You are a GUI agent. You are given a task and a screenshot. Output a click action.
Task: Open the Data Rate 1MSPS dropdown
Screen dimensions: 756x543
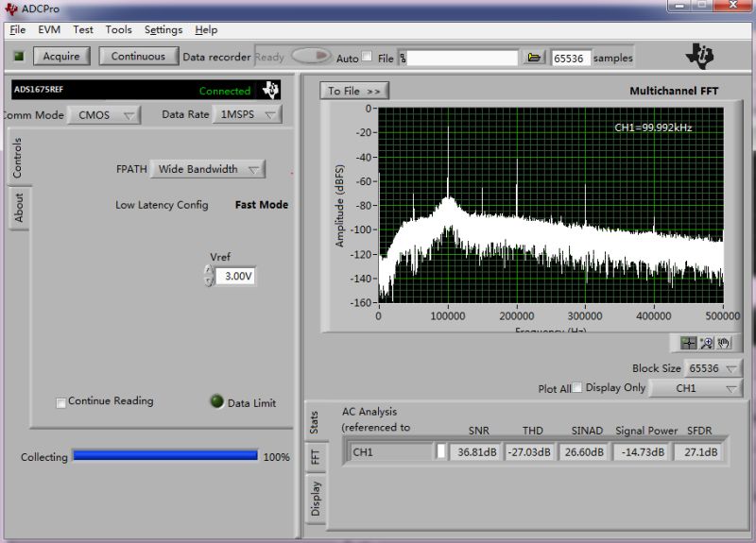tap(246, 114)
